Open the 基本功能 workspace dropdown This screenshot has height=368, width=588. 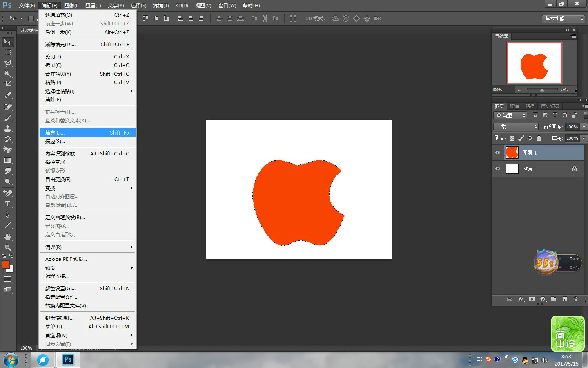pyautogui.click(x=563, y=19)
